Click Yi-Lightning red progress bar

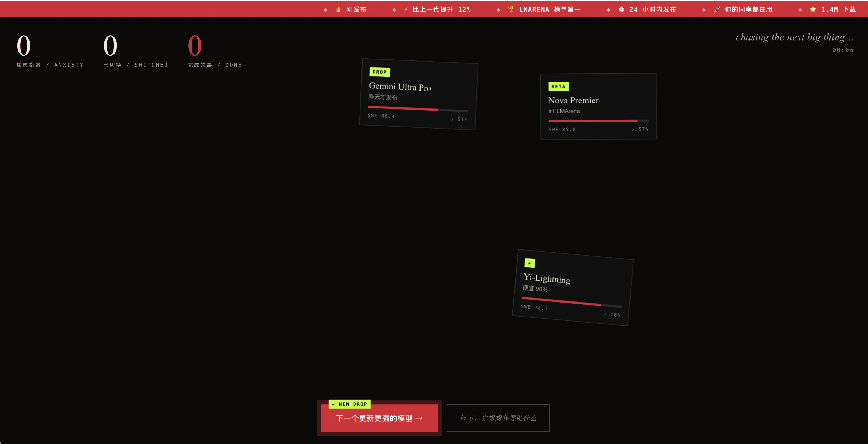(561, 301)
